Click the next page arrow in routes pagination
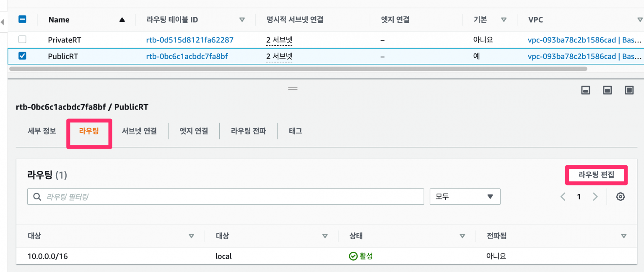The width and height of the screenshot is (644, 272). click(x=595, y=196)
